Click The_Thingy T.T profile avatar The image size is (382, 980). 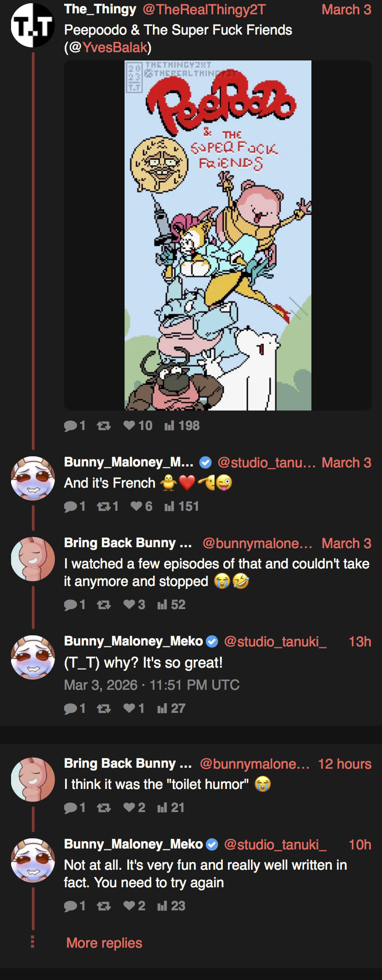(x=33, y=25)
